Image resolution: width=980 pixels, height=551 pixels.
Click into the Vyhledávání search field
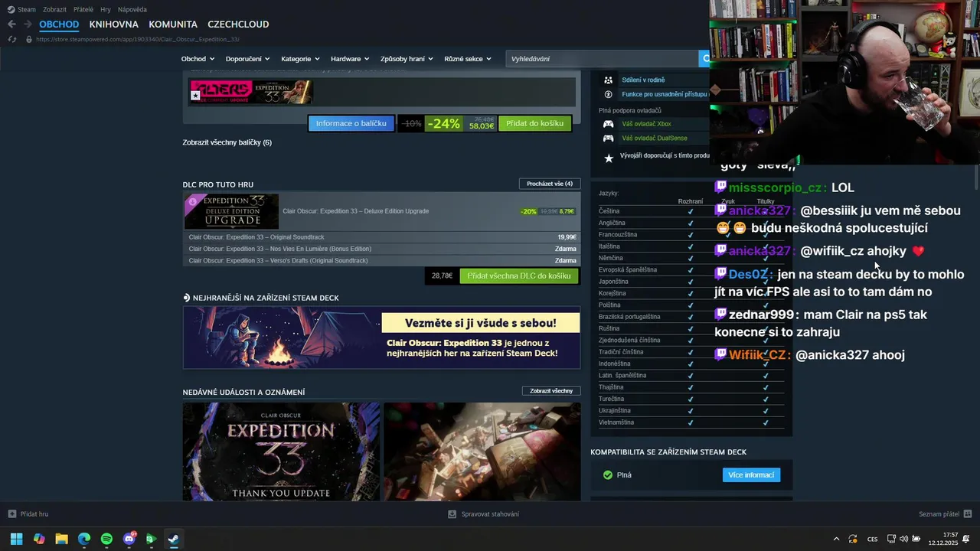click(x=602, y=58)
